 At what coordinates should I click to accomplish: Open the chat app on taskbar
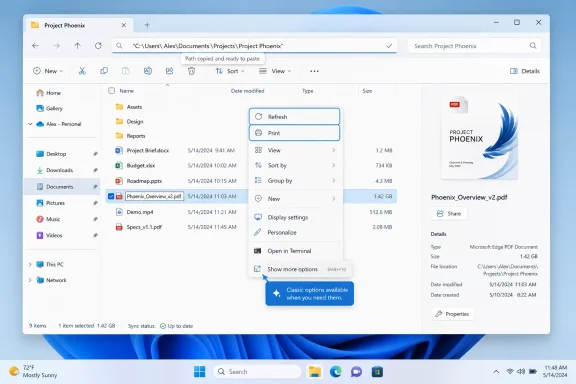(356, 372)
